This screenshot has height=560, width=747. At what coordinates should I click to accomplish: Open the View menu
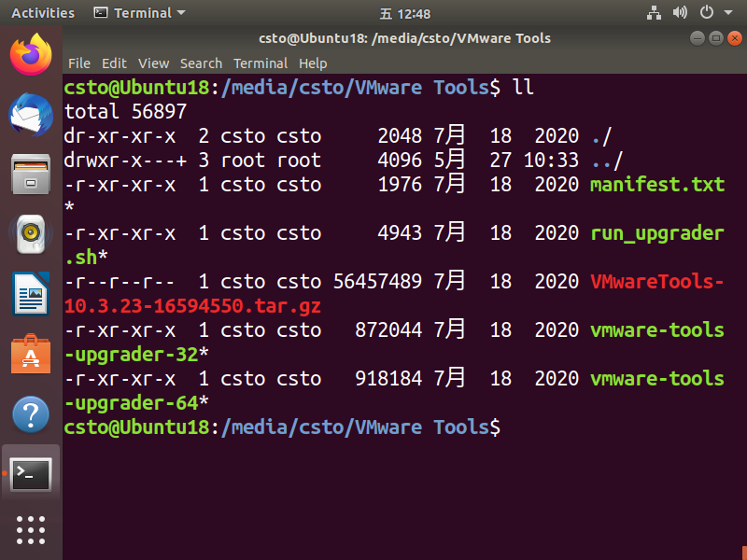point(153,63)
